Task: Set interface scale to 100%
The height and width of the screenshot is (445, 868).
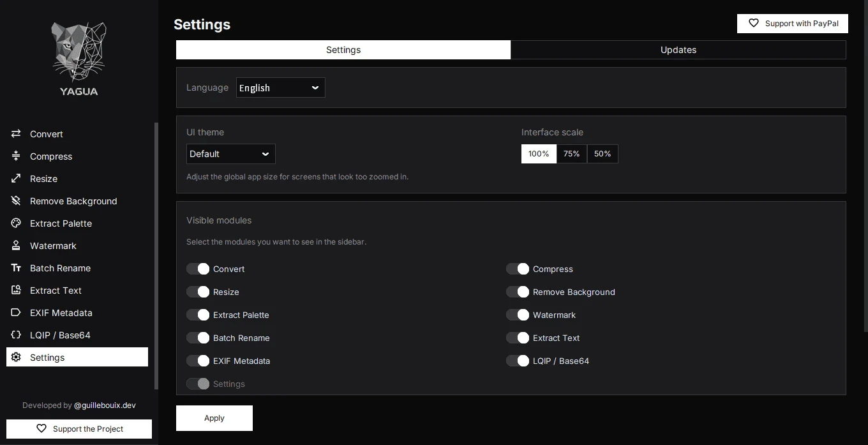Action: coord(539,154)
